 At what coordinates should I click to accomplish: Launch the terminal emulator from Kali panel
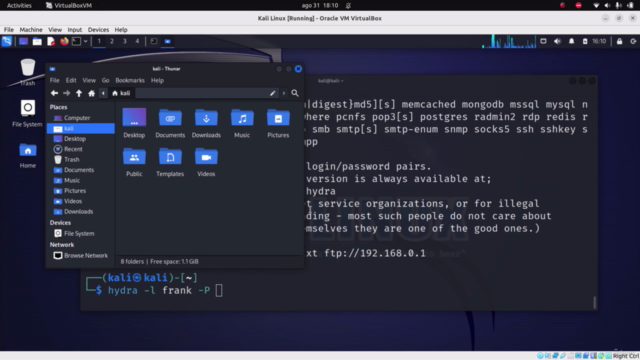coord(76,41)
